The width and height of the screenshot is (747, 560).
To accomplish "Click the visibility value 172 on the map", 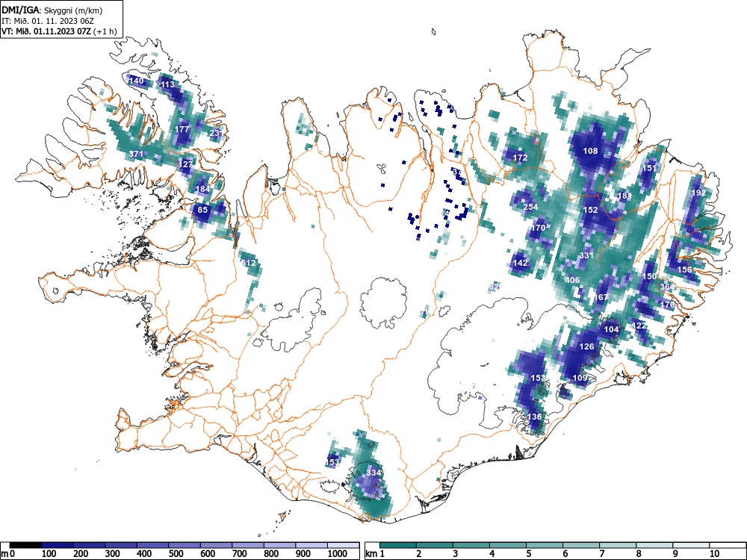I will pyautogui.click(x=520, y=158).
